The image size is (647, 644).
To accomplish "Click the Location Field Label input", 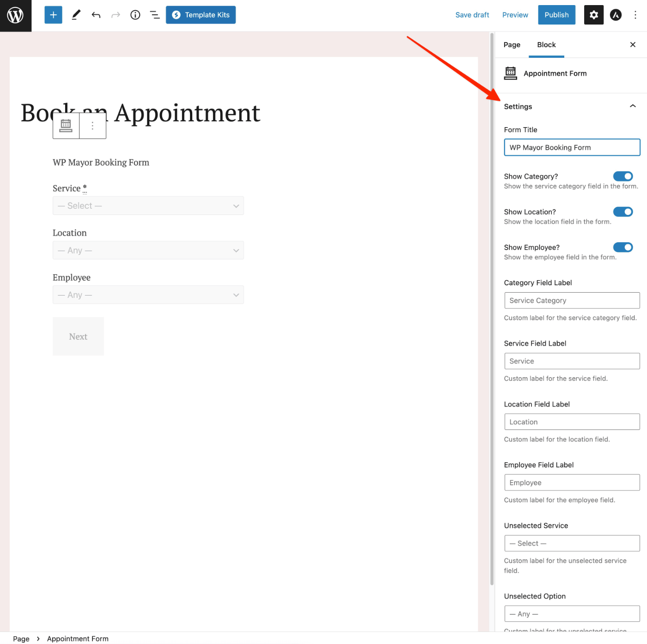I will pyautogui.click(x=572, y=422).
